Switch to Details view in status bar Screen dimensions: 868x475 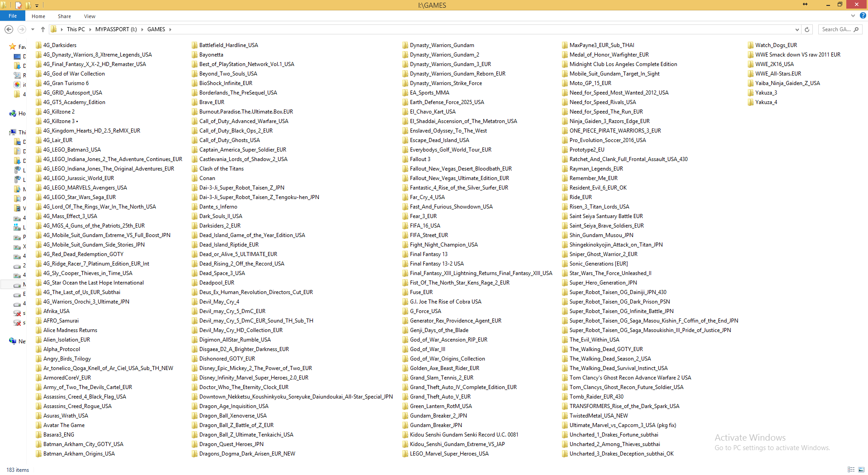tap(851, 470)
